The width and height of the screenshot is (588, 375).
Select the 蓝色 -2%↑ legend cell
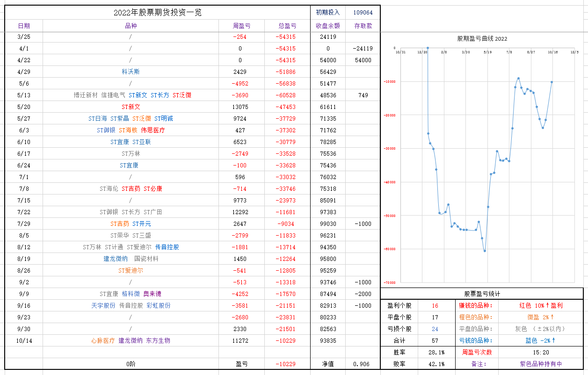[541, 340]
